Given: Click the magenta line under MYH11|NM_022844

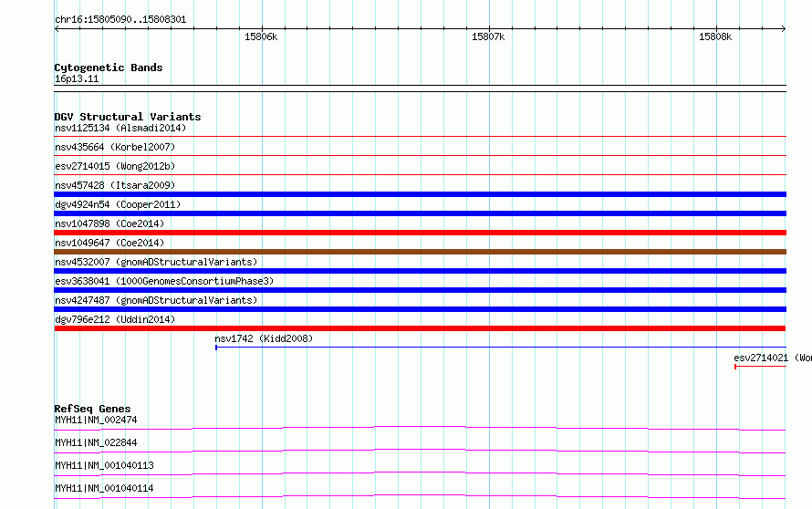Looking at the screenshot, I should click(x=420, y=451).
